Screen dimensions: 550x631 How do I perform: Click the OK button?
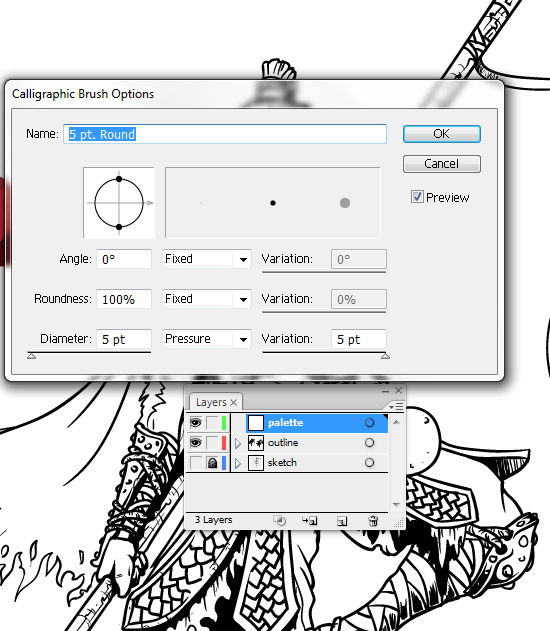pos(441,134)
